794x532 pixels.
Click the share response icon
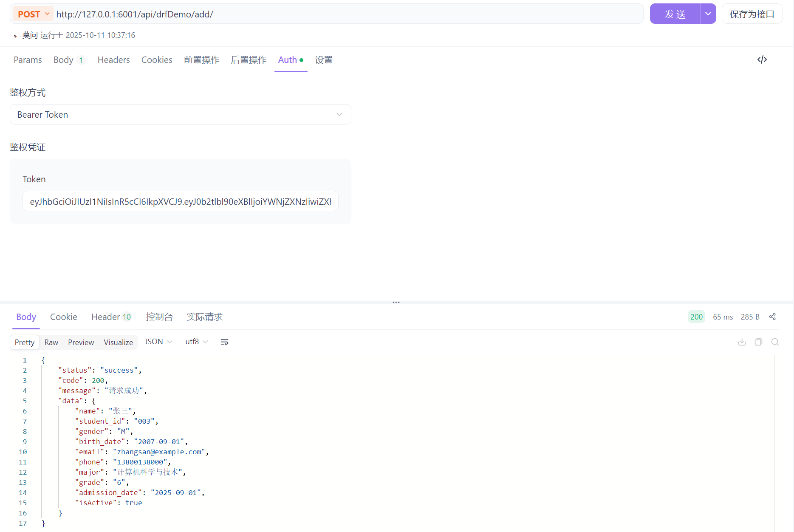pyautogui.click(x=772, y=317)
